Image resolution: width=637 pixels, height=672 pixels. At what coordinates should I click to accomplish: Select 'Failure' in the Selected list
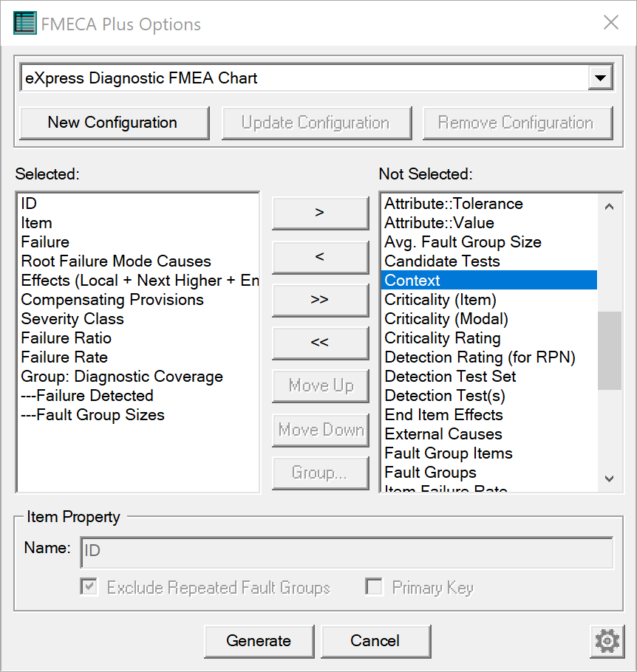(x=138, y=242)
